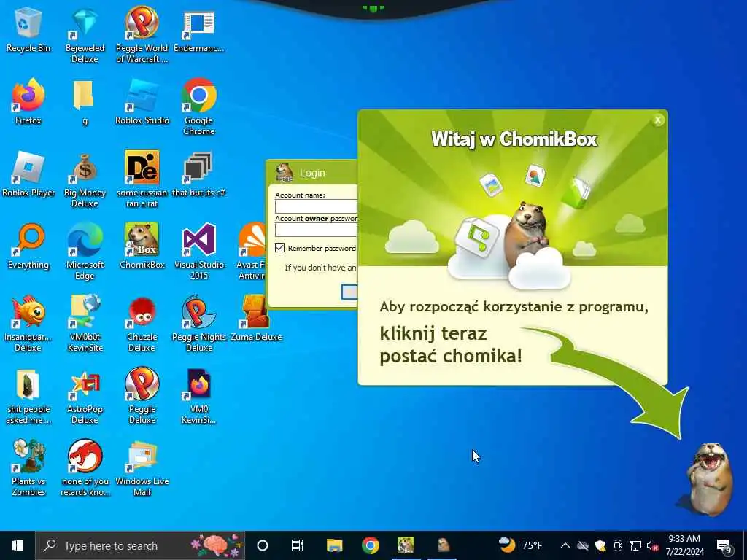Click the chomik hamster character on the desktop
The image size is (747, 560).
click(709, 479)
